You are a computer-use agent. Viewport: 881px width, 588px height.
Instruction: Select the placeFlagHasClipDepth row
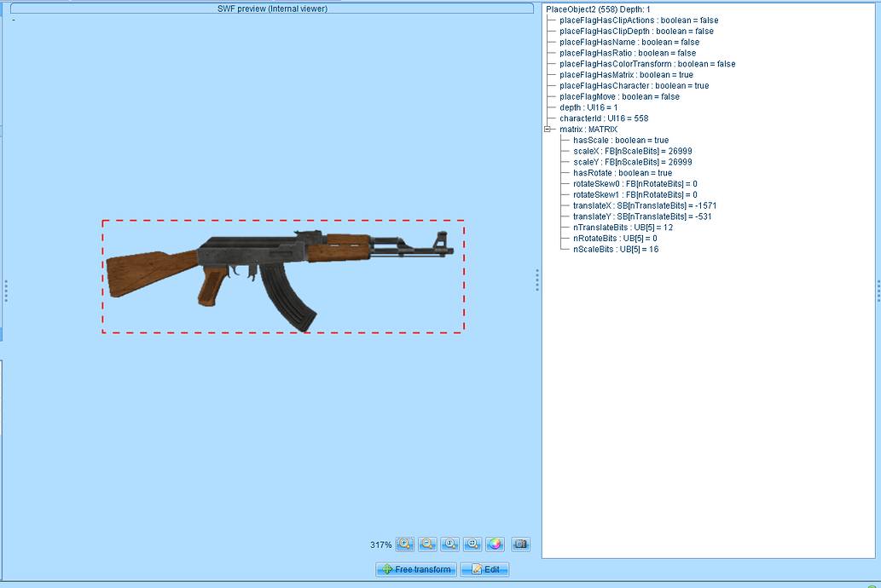tap(636, 32)
